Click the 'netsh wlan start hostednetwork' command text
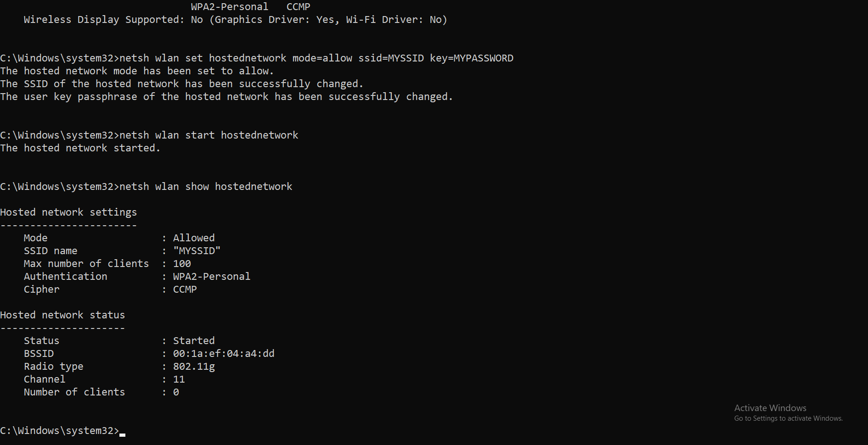Viewport: 868px width, 445px height. pyautogui.click(x=209, y=135)
